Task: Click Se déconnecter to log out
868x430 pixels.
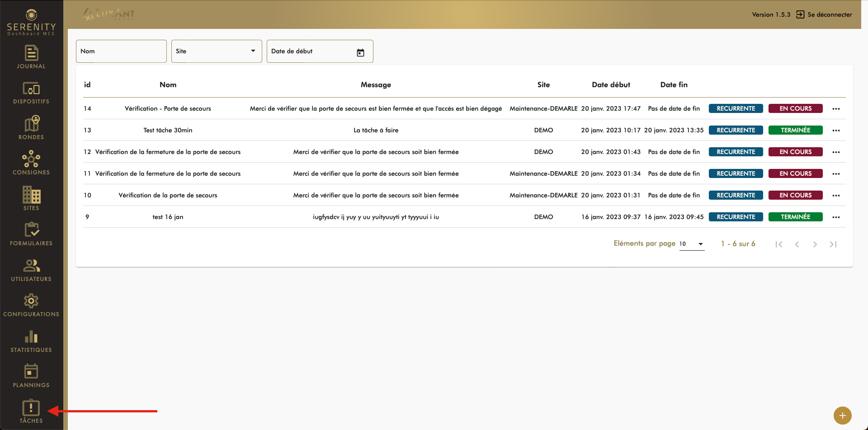Action: click(x=824, y=14)
